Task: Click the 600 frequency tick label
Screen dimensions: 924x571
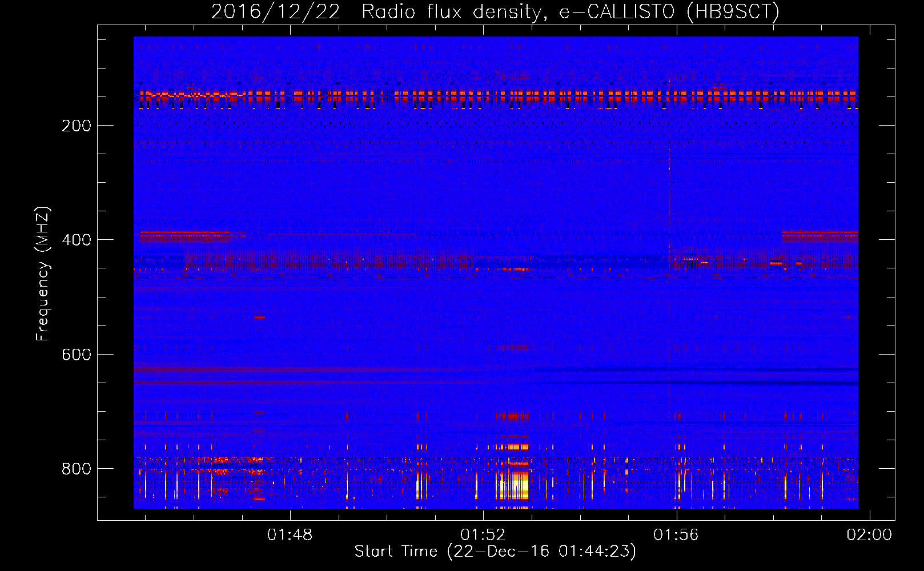Action: [x=77, y=355]
